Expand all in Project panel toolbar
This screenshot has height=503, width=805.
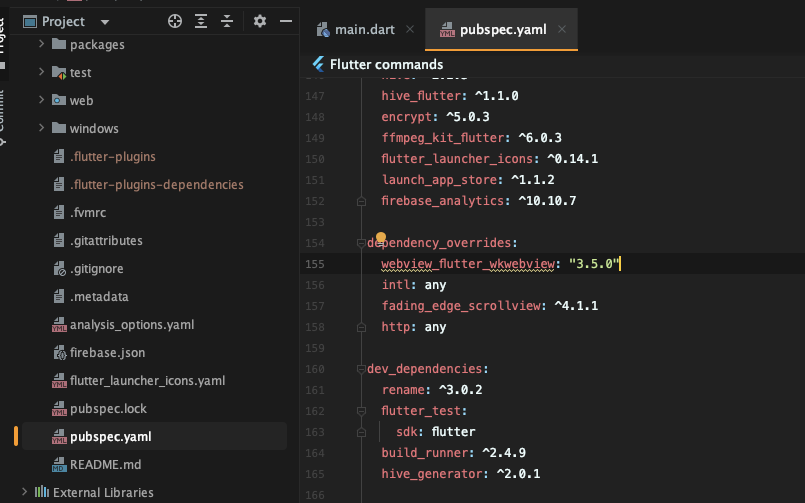[201, 21]
